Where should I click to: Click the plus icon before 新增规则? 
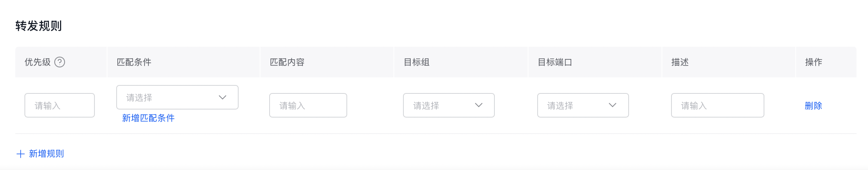[x=21, y=154]
